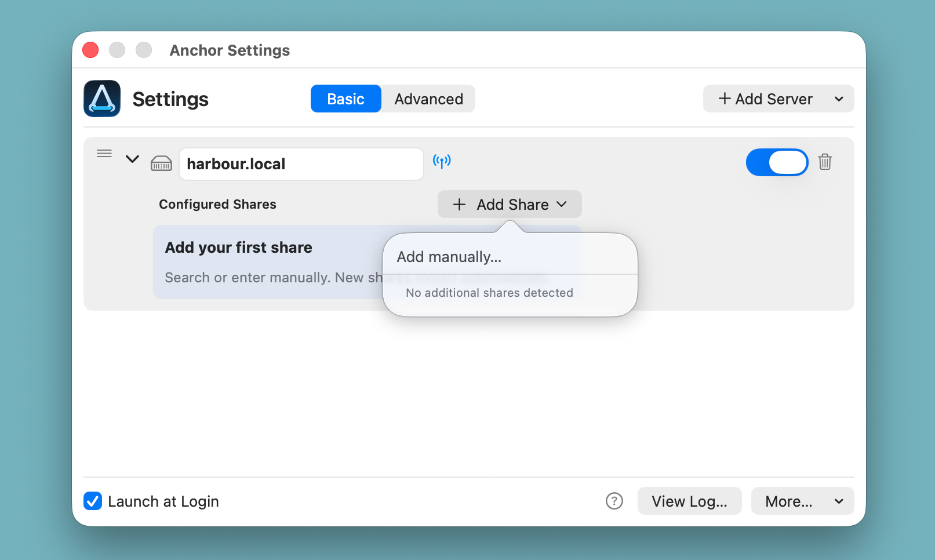Click the Launch at Login label

coord(163,501)
